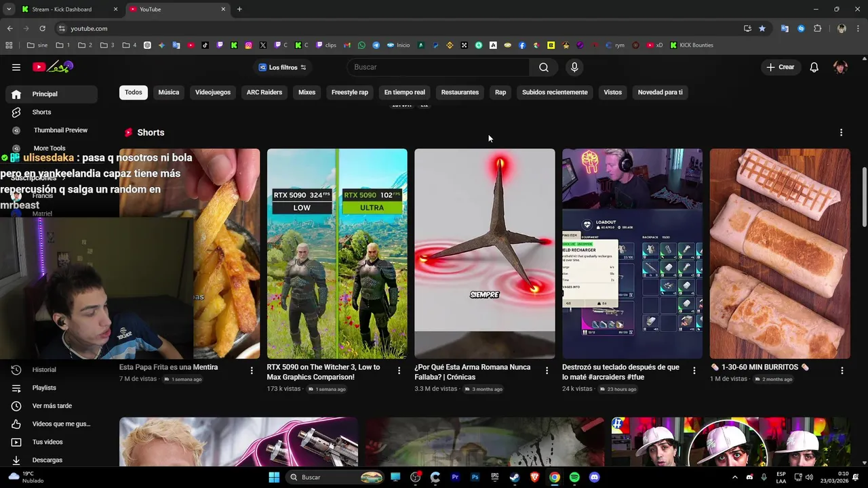Open Steam from the taskbar
Viewport: 868px width, 488px height.
pos(515,477)
